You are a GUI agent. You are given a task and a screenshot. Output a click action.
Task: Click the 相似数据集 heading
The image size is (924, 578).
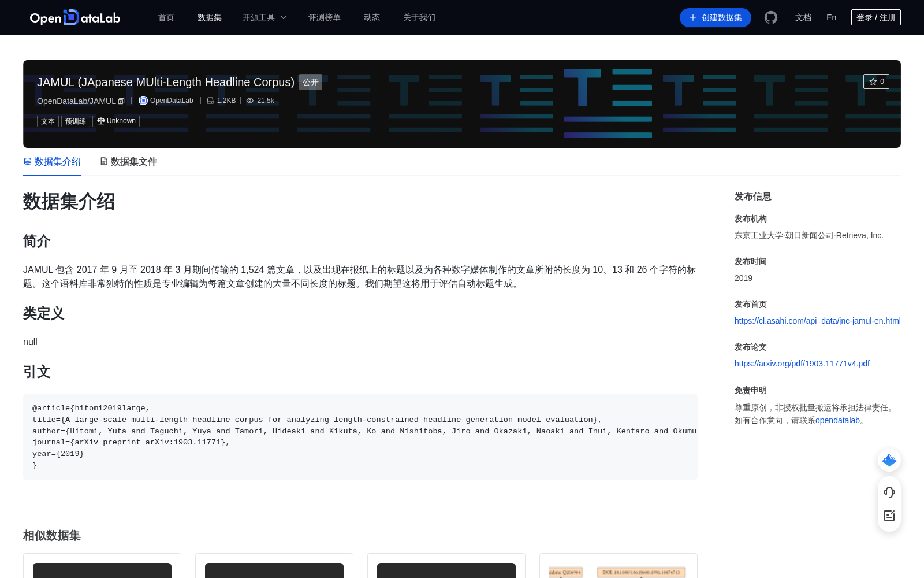tap(52, 536)
